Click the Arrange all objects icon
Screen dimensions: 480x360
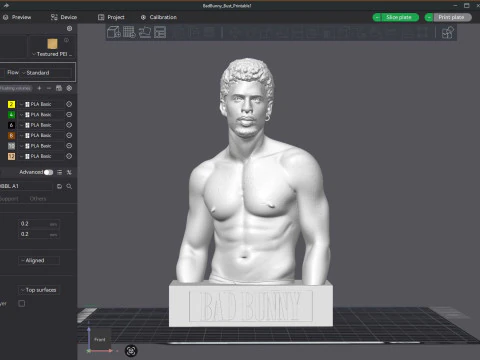[x=160, y=32]
